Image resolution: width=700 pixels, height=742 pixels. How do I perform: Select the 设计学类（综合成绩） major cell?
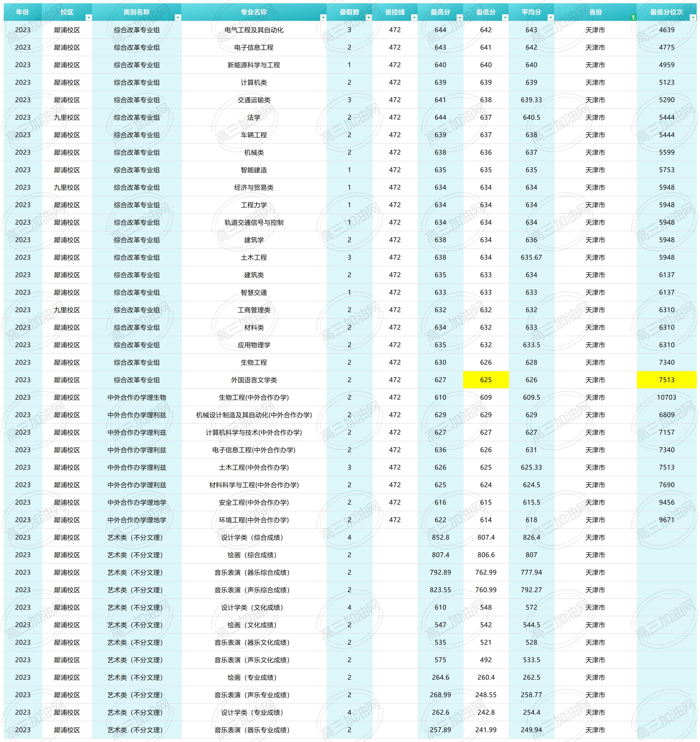coord(254,537)
